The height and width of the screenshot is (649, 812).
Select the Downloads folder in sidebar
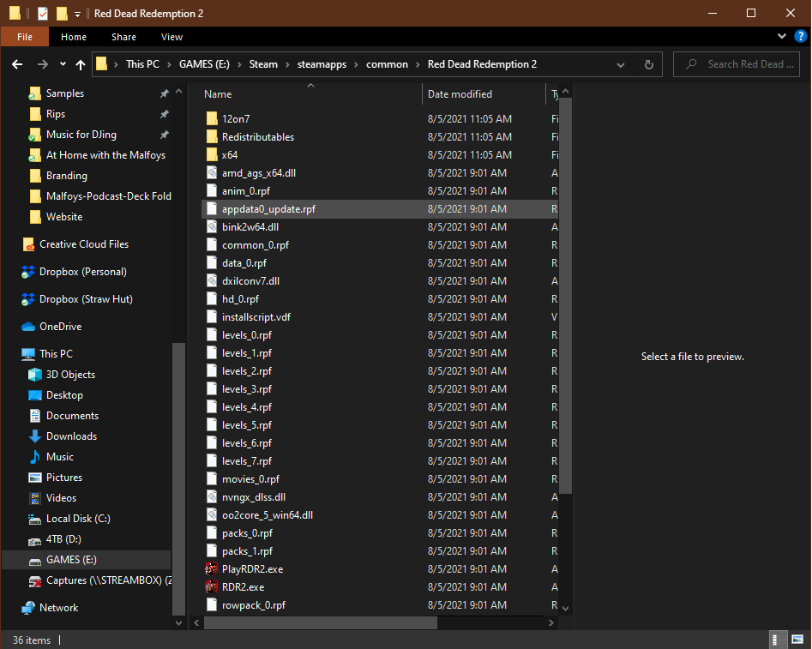click(71, 436)
